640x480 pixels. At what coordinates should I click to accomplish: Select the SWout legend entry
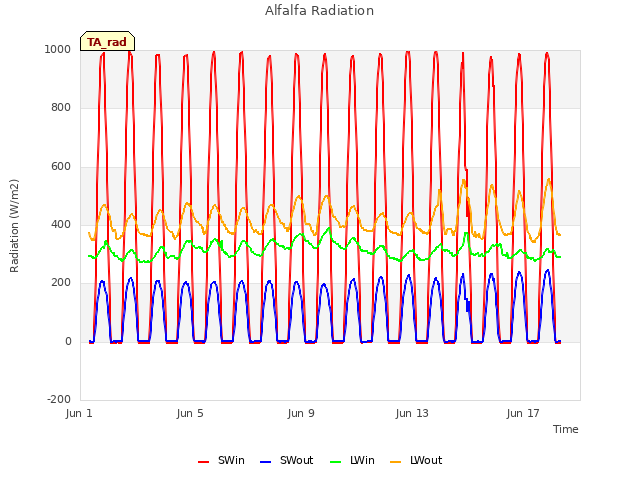pyautogui.click(x=287, y=460)
